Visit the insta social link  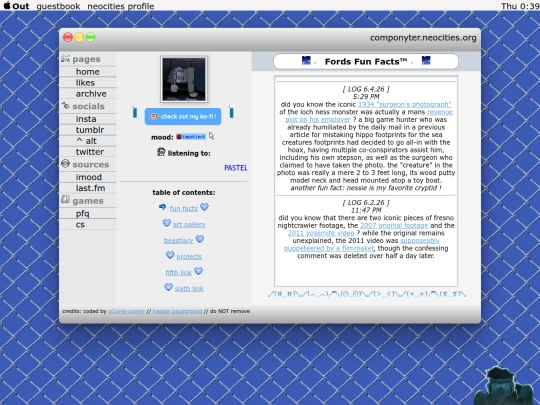[x=86, y=119]
